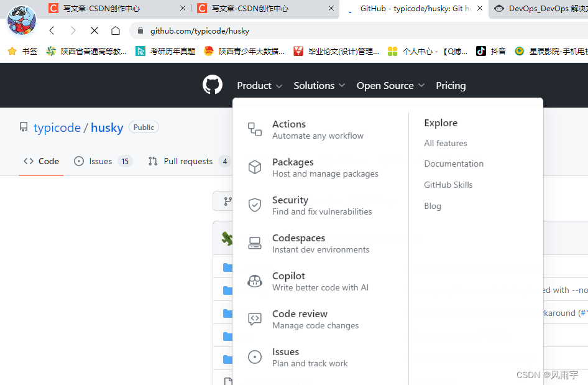This screenshot has height=385, width=588.
Task: Click the branch selector button
Action: click(x=223, y=201)
